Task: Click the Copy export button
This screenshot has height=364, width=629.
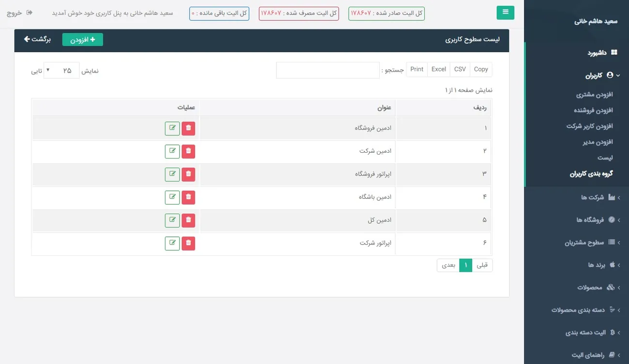Action: pos(481,70)
